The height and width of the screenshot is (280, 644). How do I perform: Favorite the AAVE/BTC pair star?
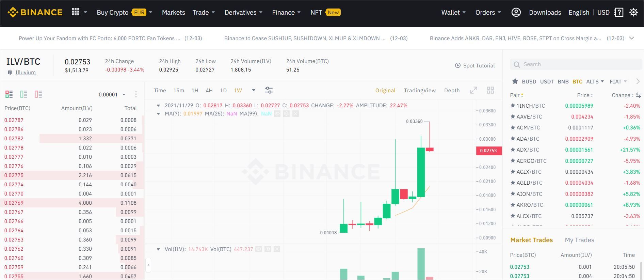pyautogui.click(x=513, y=116)
